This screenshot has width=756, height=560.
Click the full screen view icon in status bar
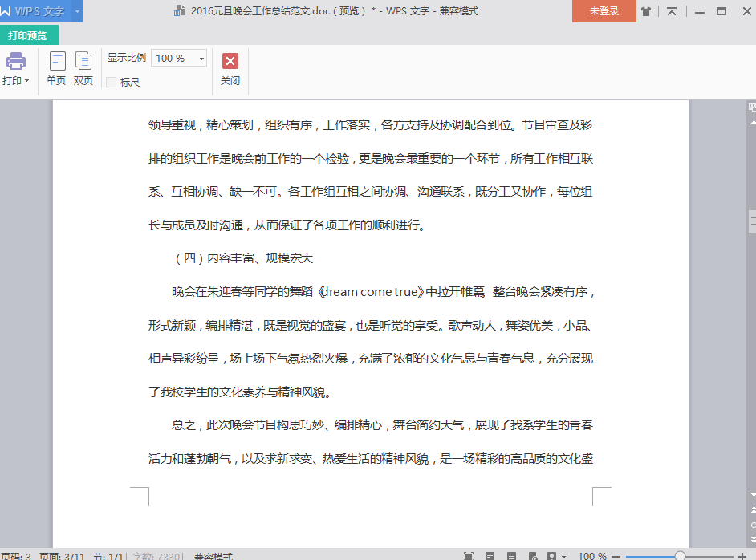point(469,555)
